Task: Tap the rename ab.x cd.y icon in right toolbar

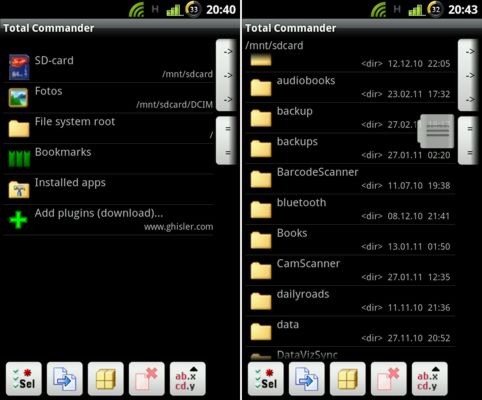Action: pos(430,379)
